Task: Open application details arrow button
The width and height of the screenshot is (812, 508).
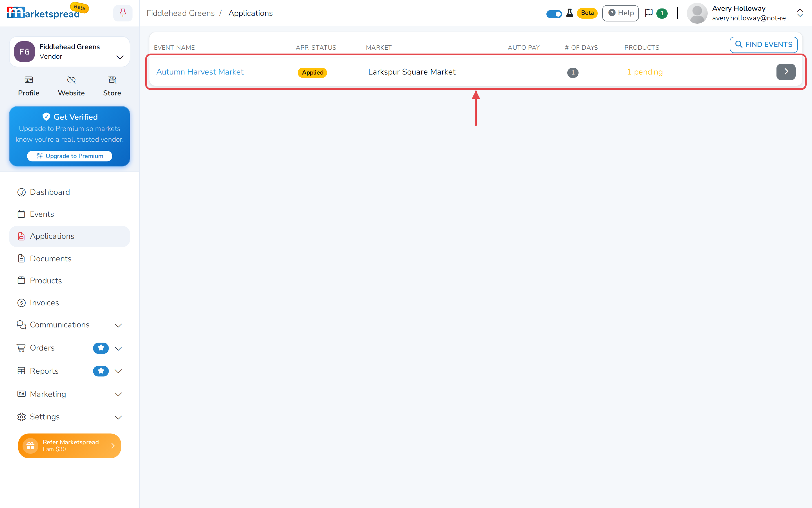Action: point(785,72)
